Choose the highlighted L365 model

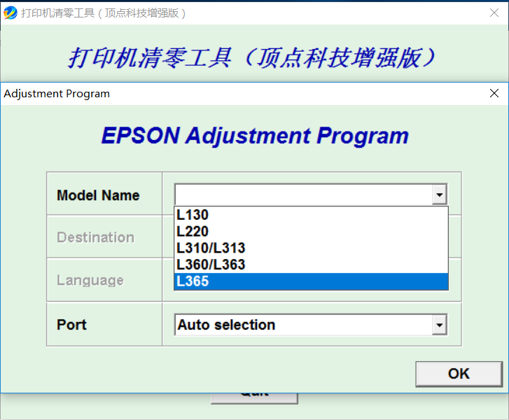311,281
